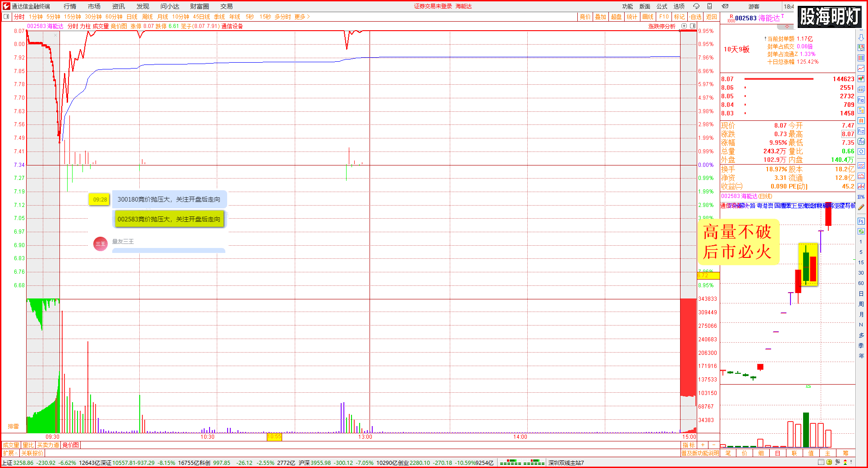Click the list window icon in status bar
The width and height of the screenshot is (868, 468).
(x=821, y=462)
